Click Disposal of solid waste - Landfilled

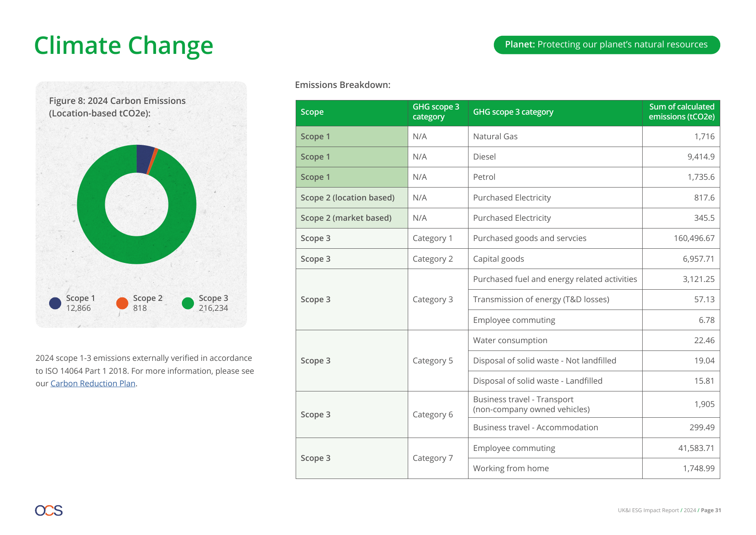(555, 381)
